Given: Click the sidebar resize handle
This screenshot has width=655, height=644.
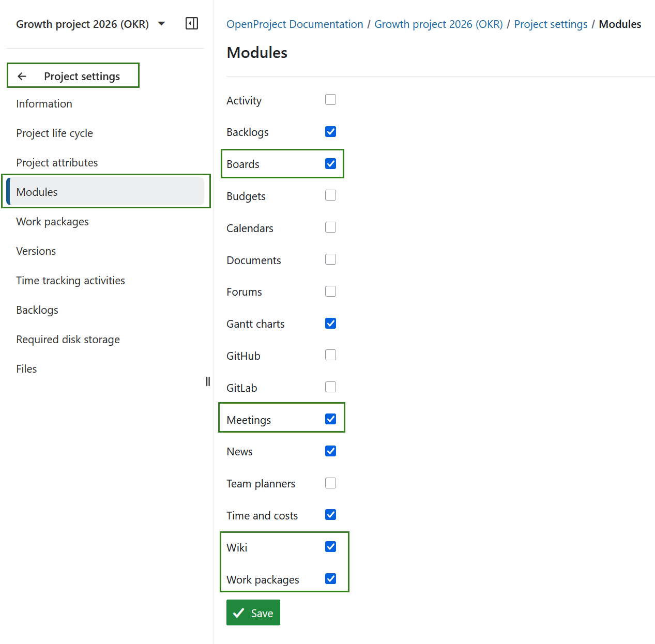Looking at the screenshot, I should click(x=207, y=381).
